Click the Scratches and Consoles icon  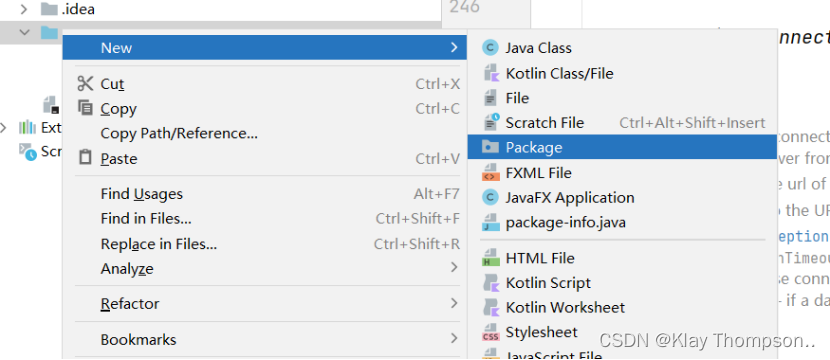(x=28, y=151)
